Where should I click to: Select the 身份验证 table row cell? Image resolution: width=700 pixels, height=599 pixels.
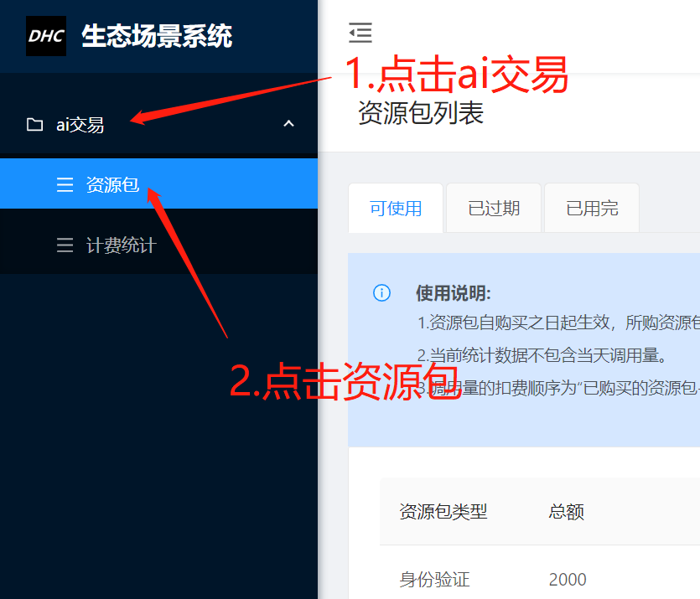click(434, 580)
